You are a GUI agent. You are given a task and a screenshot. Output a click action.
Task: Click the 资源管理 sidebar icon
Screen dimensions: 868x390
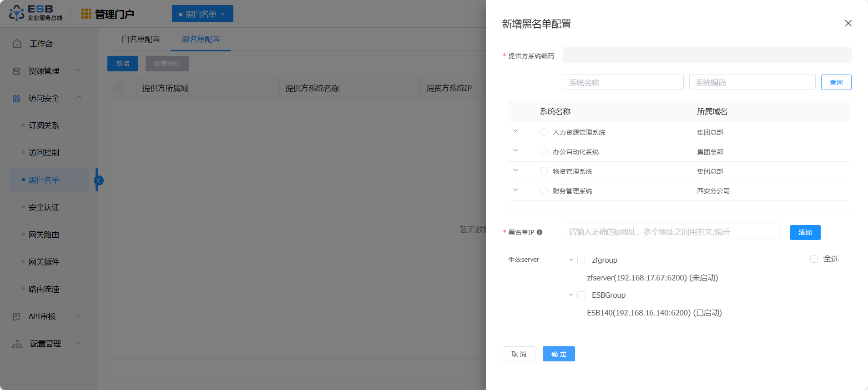[x=17, y=71]
